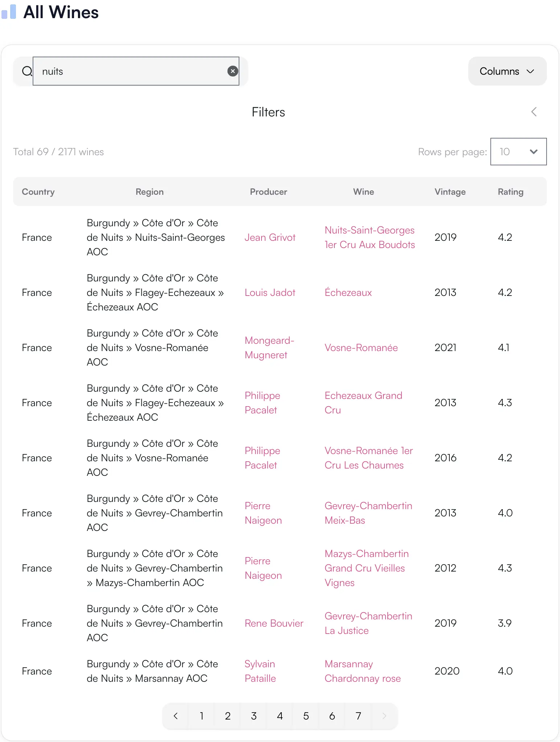Collapse the Filters panel chevron

(x=534, y=112)
